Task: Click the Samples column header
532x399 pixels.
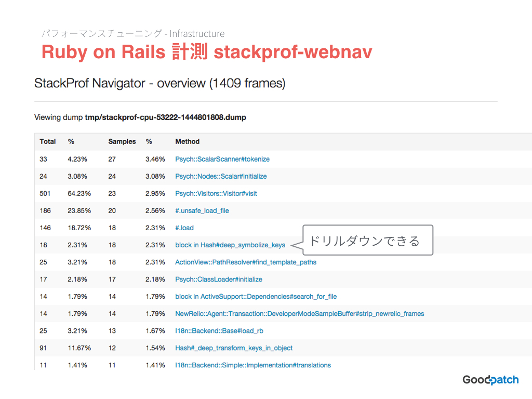Action: coord(122,141)
